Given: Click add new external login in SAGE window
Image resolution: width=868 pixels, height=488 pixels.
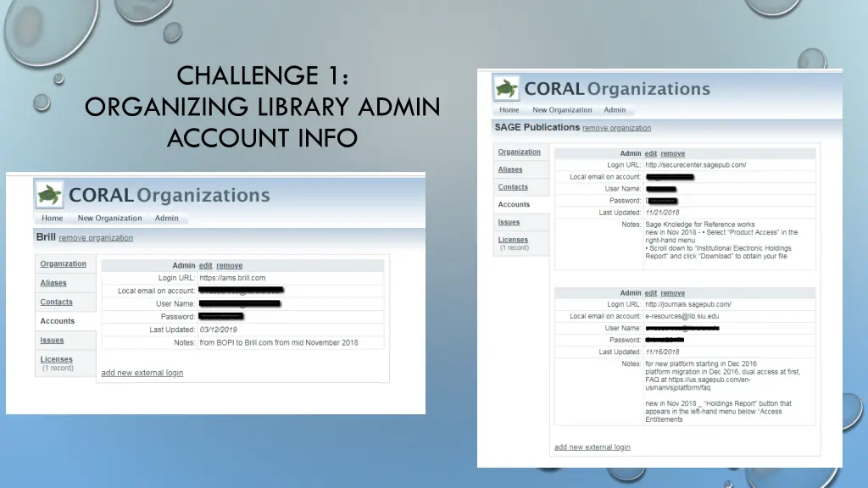Looking at the screenshot, I should coord(593,447).
